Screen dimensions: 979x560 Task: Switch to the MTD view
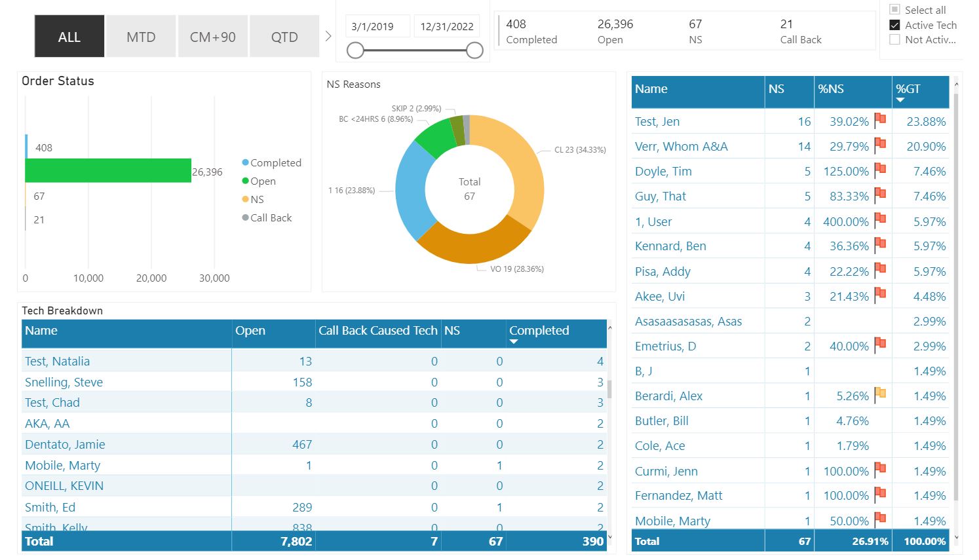140,36
